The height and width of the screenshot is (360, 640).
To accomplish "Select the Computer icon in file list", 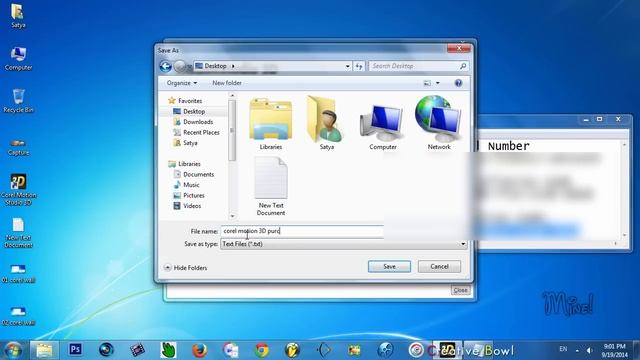I will point(382,127).
